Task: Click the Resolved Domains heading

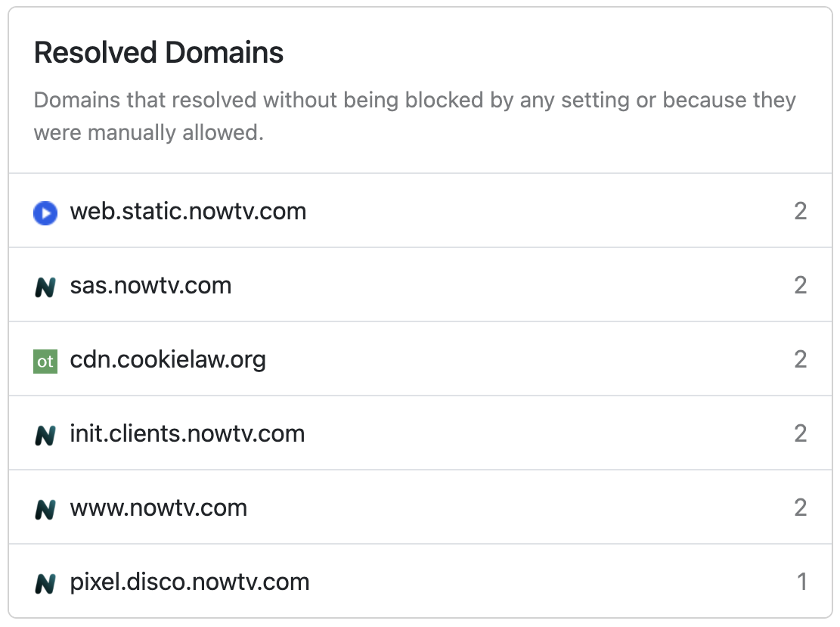Action: pyautogui.click(x=159, y=53)
